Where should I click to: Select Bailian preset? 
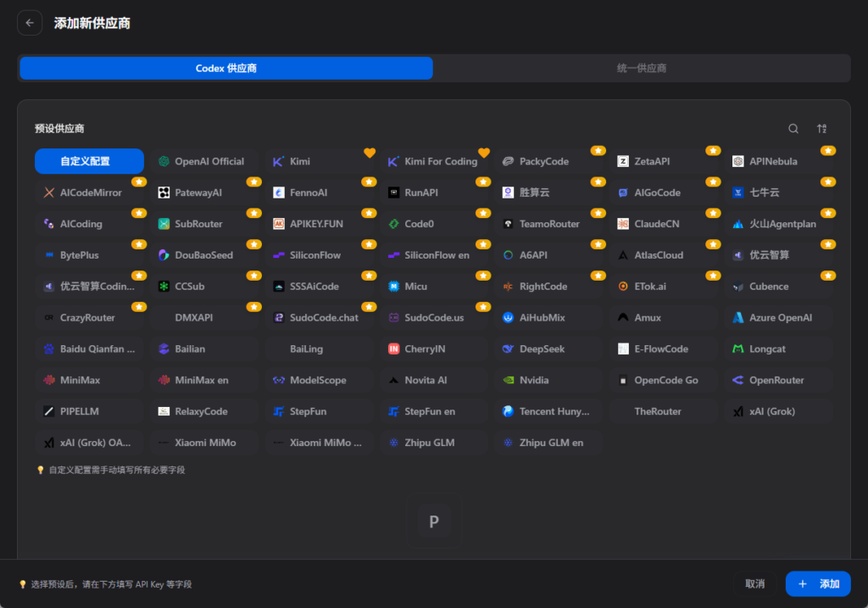pyautogui.click(x=204, y=349)
